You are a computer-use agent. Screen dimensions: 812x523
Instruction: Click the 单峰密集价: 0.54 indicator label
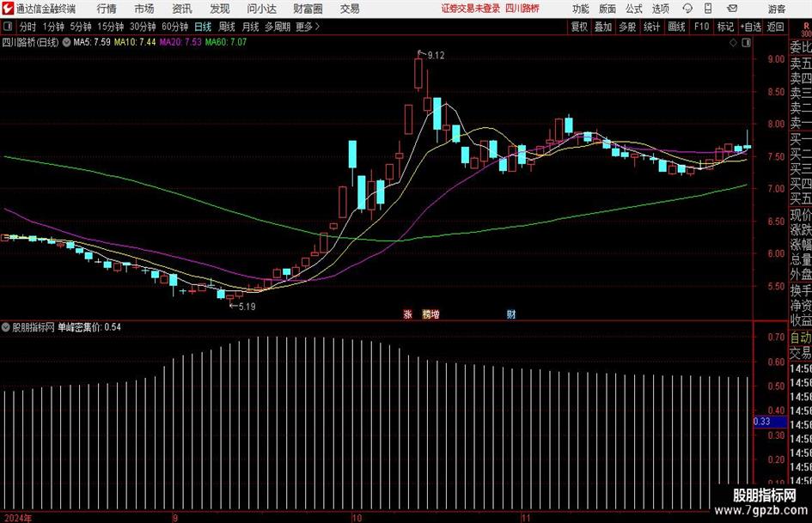(x=89, y=327)
